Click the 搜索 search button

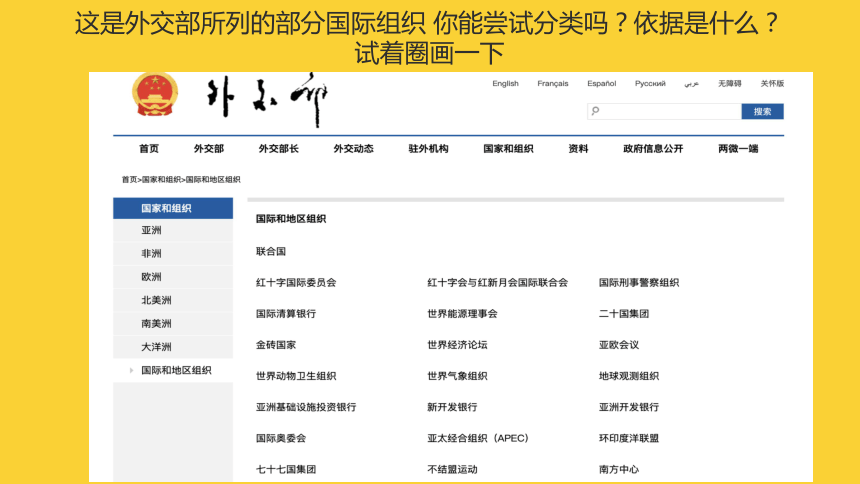coord(762,111)
